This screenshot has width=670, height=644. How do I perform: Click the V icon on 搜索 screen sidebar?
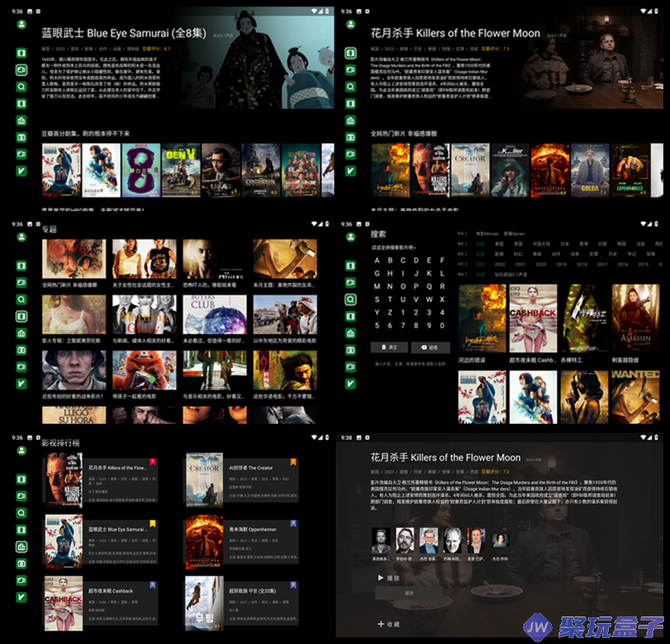[x=350, y=384]
